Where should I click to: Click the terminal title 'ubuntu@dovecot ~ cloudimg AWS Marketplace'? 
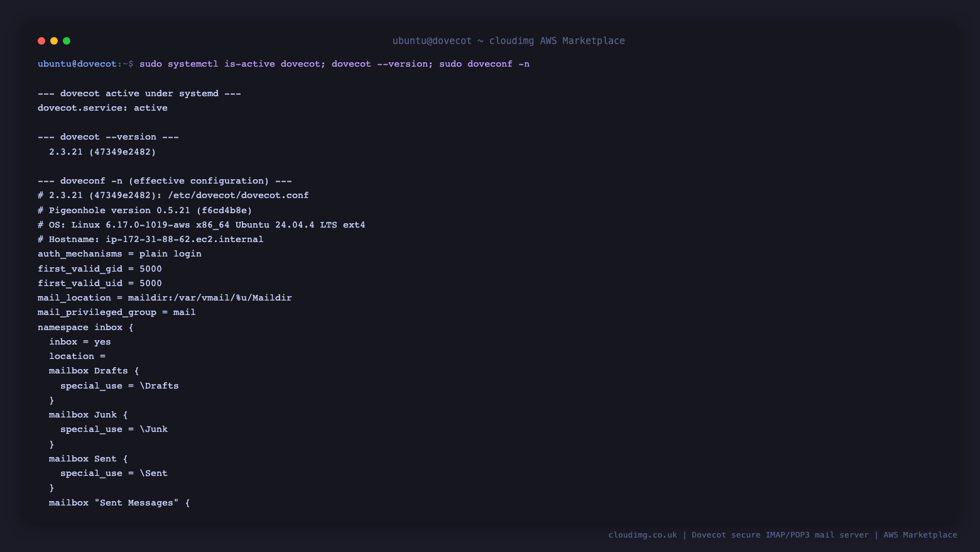coord(509,41)
